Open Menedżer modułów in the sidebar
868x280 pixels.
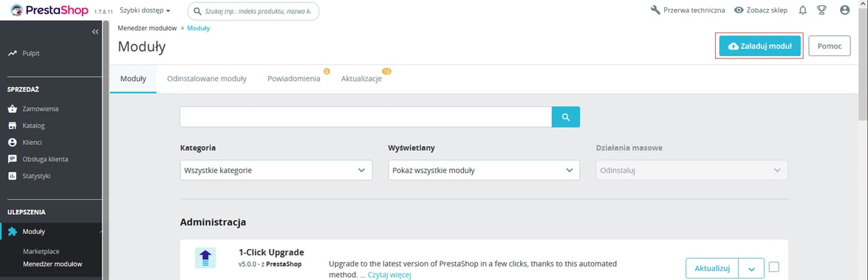point(52,264)
